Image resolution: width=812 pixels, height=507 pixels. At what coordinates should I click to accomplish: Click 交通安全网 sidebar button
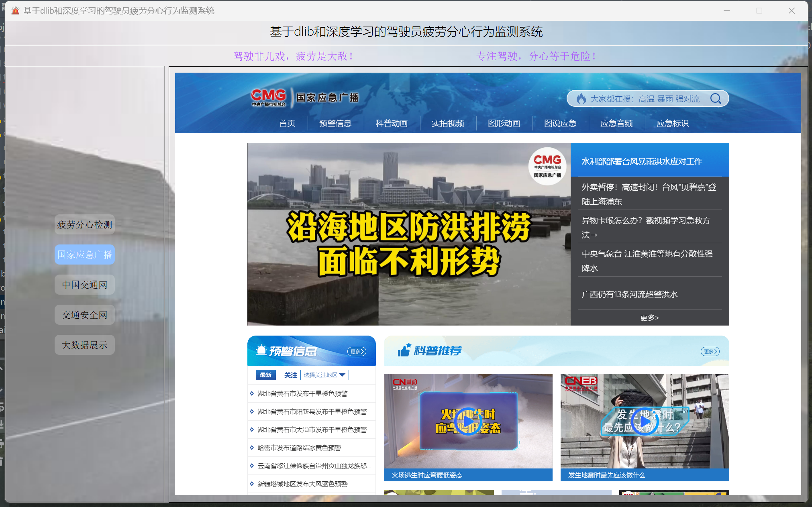pyautogui.click(x=85, y=315)
